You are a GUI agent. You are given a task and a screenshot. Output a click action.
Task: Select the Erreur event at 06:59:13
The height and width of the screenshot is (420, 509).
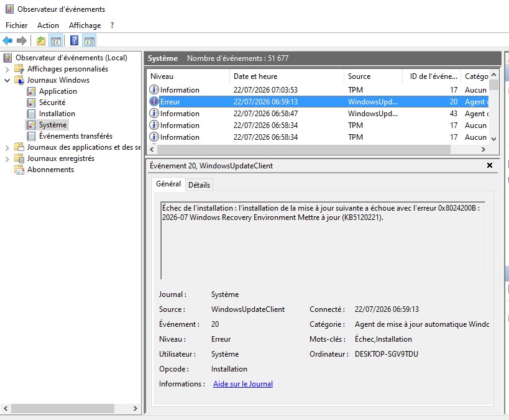coord(318,102)
